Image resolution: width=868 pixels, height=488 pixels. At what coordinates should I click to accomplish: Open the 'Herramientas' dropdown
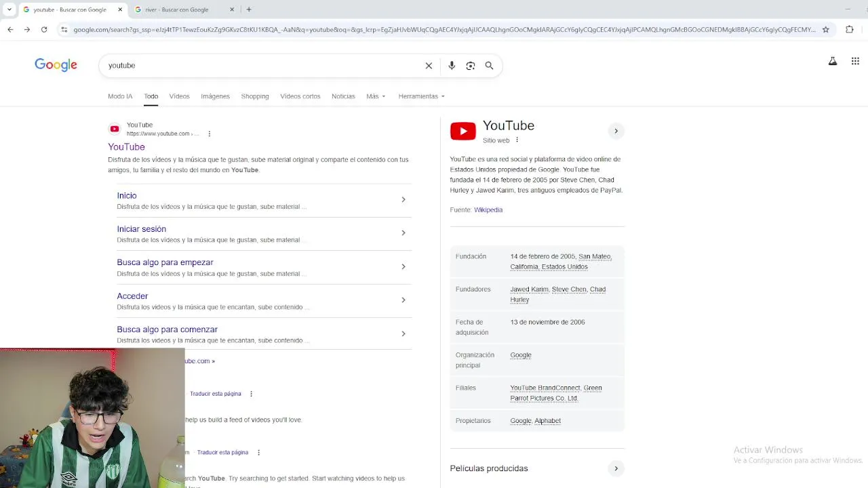(x=421, y=96)
